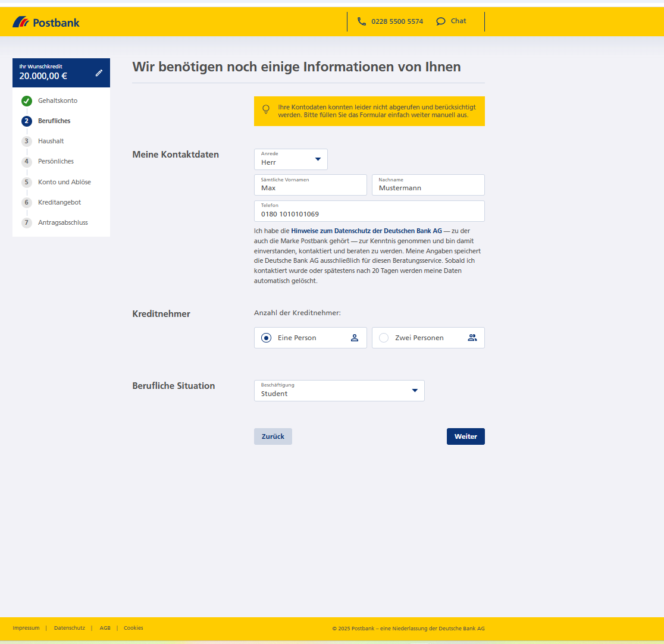Select the Zwei Personen radio button

click(x=384, y=338)
